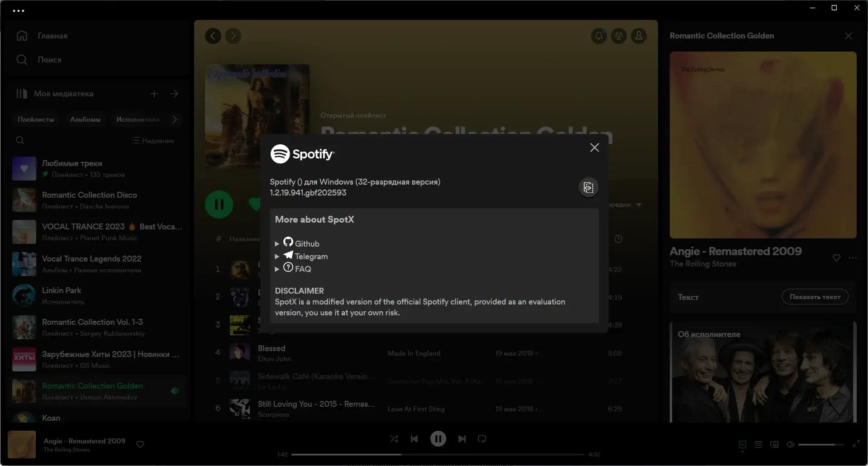The width and height of the screenshot is (868, 466).
Task: Filter library by Альбомы
Action: click(x=85, y=119)
